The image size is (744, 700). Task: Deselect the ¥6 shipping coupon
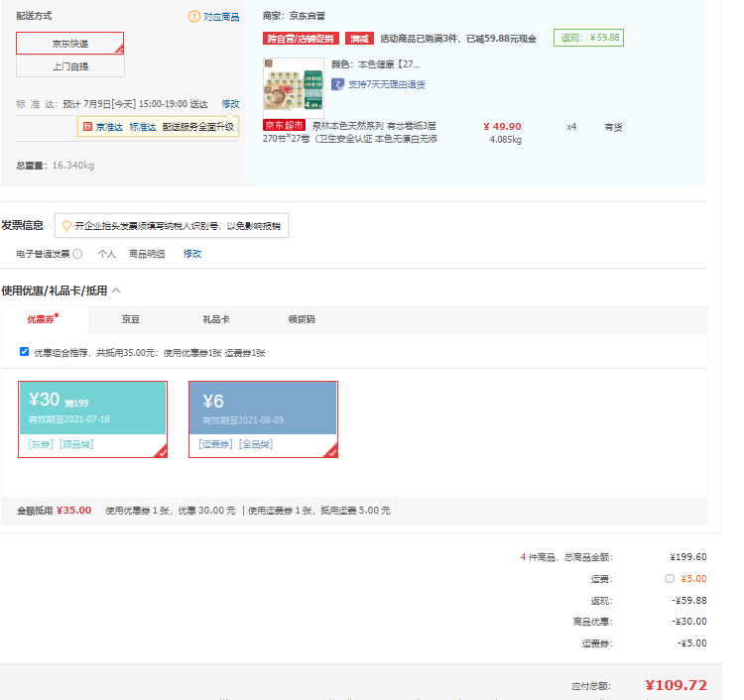pyautogui.click(x=263, y=419)
